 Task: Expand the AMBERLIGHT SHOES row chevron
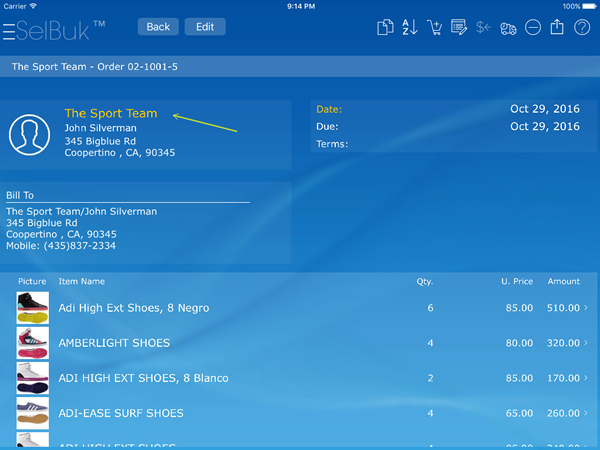[587, 343]
